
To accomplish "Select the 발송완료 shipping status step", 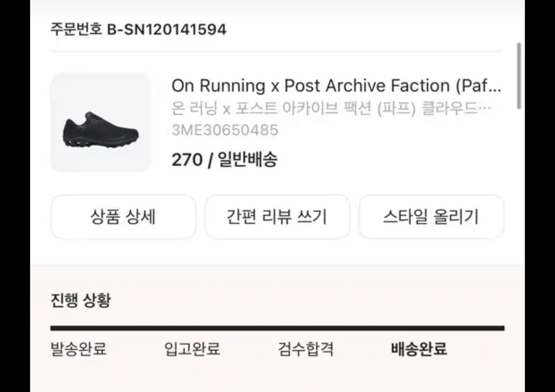I will (77, 349).
